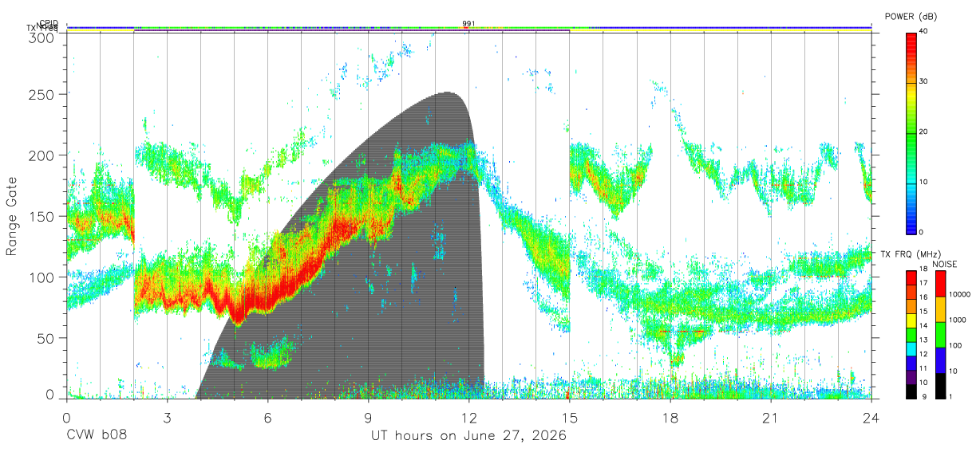
Task: Click the 20 label on the power colorbar
Action: [924, 132]
